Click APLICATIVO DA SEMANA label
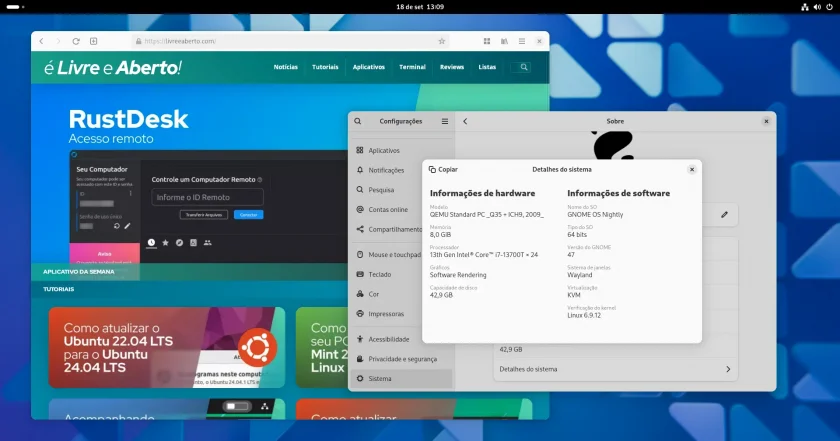The image size is (840, 441). tap(79, 272)
